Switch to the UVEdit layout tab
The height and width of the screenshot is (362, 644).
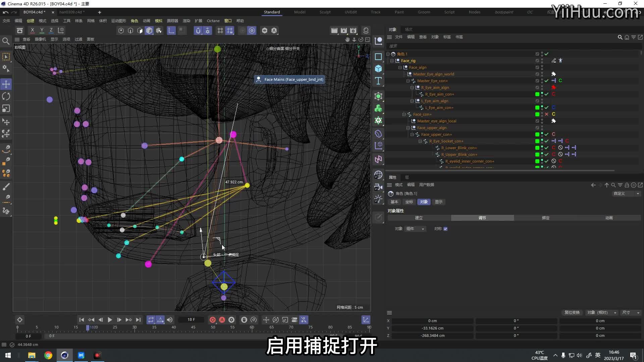pos(351,12)
